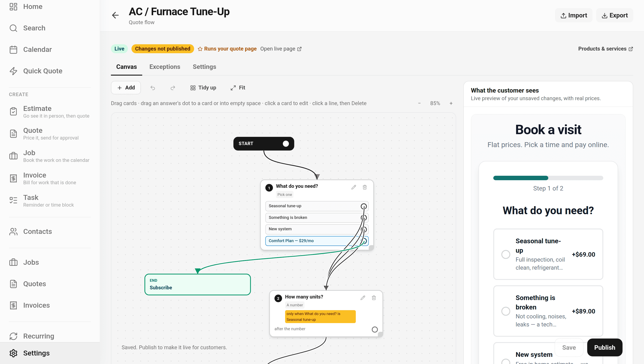This screenshot has width=644, height=364.
Task: Click the Step 1 of 2 progress bar
Action: [548, 178]
